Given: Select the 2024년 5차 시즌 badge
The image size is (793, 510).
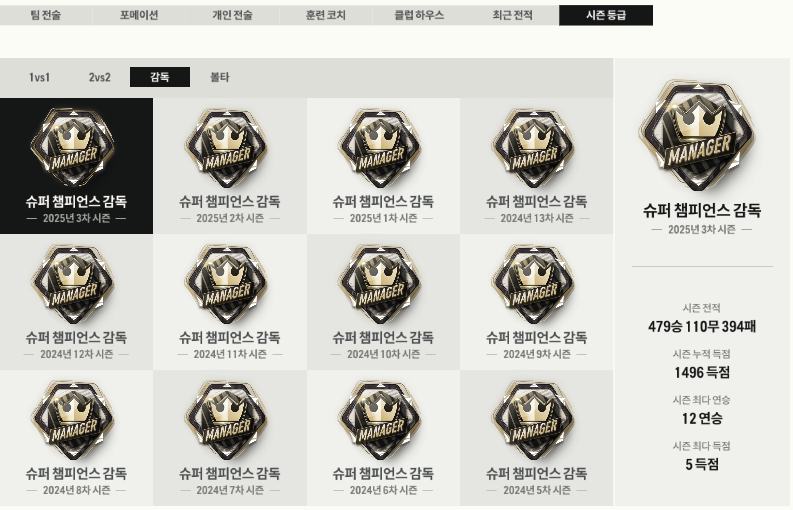Looking at the screenshot, I should pos(537,438).
